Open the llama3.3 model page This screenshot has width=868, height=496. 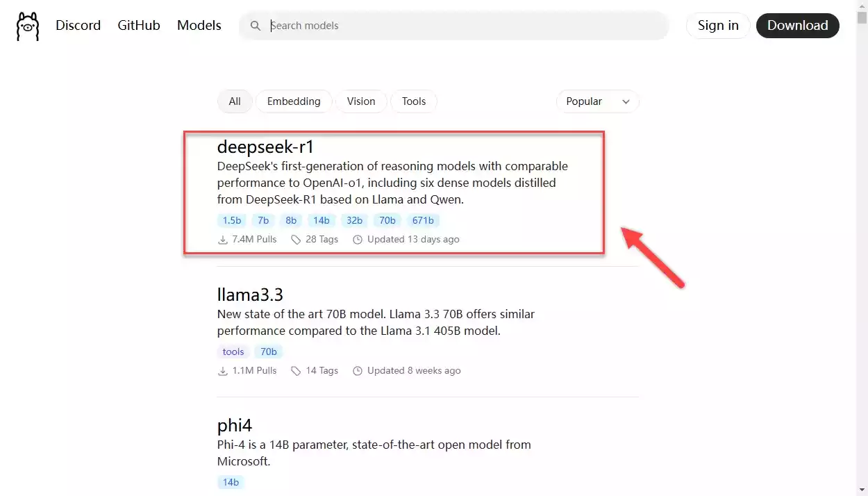250,294
